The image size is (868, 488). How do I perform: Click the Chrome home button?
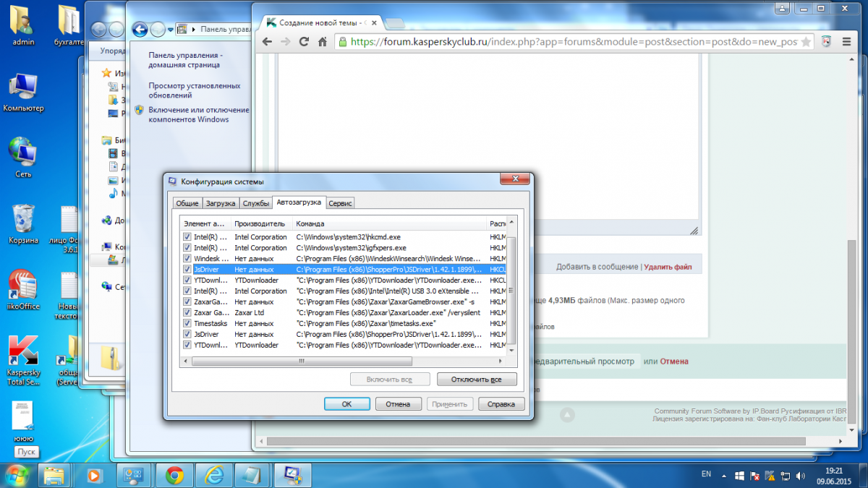[x=323, y=42]
